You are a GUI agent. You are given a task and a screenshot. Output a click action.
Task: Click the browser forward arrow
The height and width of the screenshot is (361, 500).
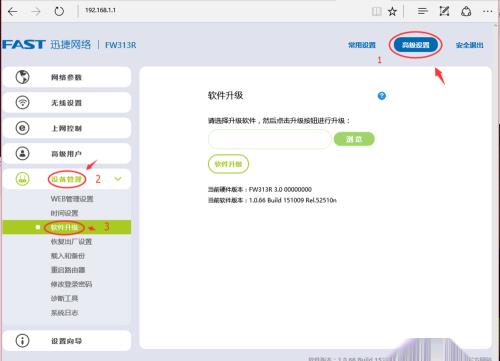(x=36, y=12)
